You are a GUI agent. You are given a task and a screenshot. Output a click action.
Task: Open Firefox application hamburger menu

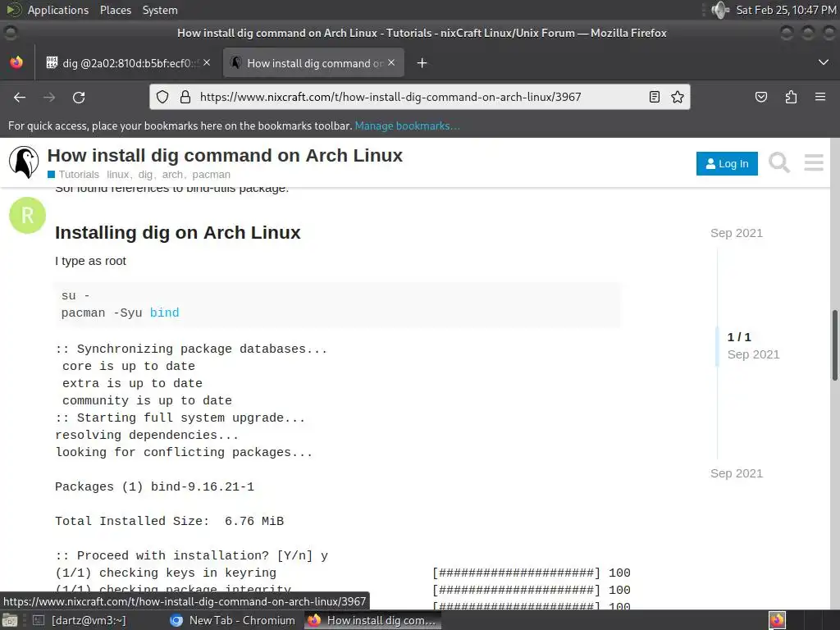[x=820, y=97]
